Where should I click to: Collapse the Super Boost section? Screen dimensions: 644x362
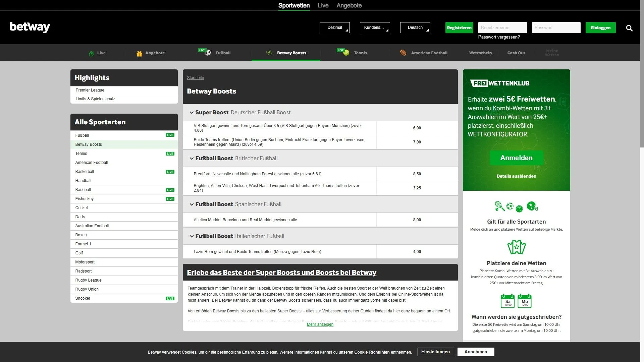[x=191, y=112]
